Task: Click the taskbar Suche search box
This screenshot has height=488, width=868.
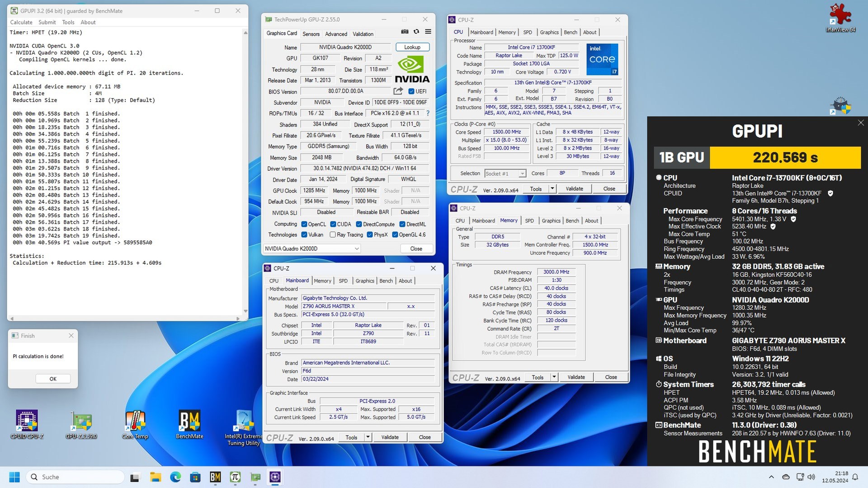Action: [75, 477]
